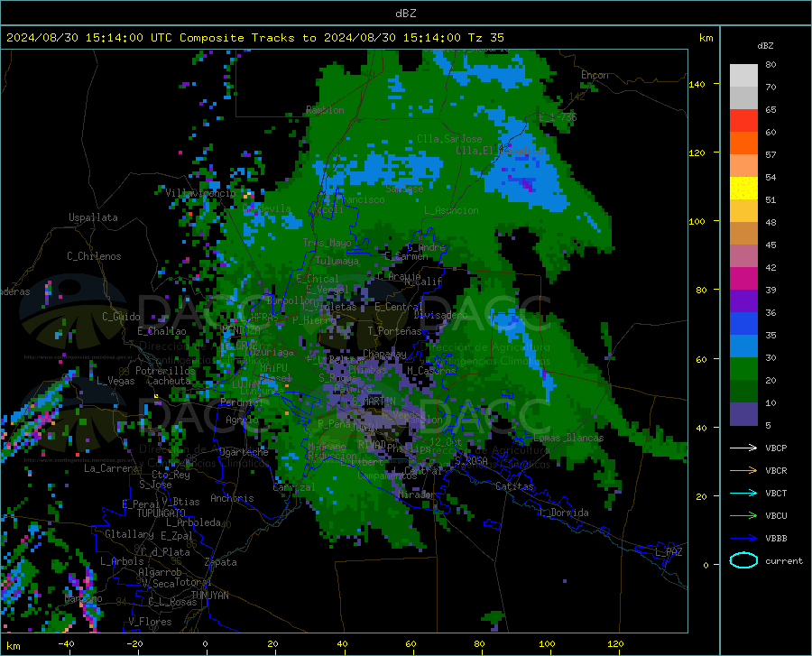The width and height of the screenshot is (812, 656).
Task: Select the slate purple 5-10 dBZ swatch
Action: (743, 414)
